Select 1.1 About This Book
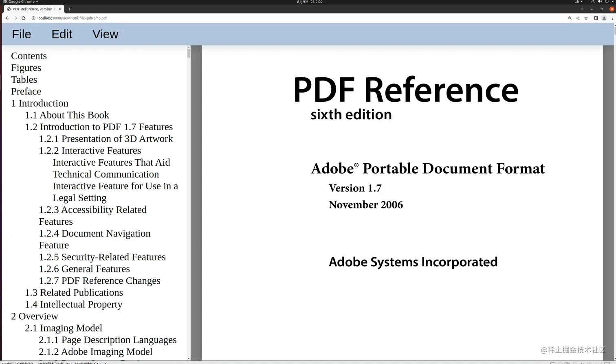 tap(67, 115)
